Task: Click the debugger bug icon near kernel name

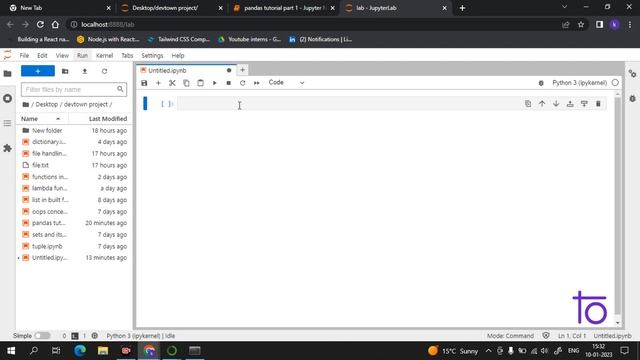Action: click(541, 83)
